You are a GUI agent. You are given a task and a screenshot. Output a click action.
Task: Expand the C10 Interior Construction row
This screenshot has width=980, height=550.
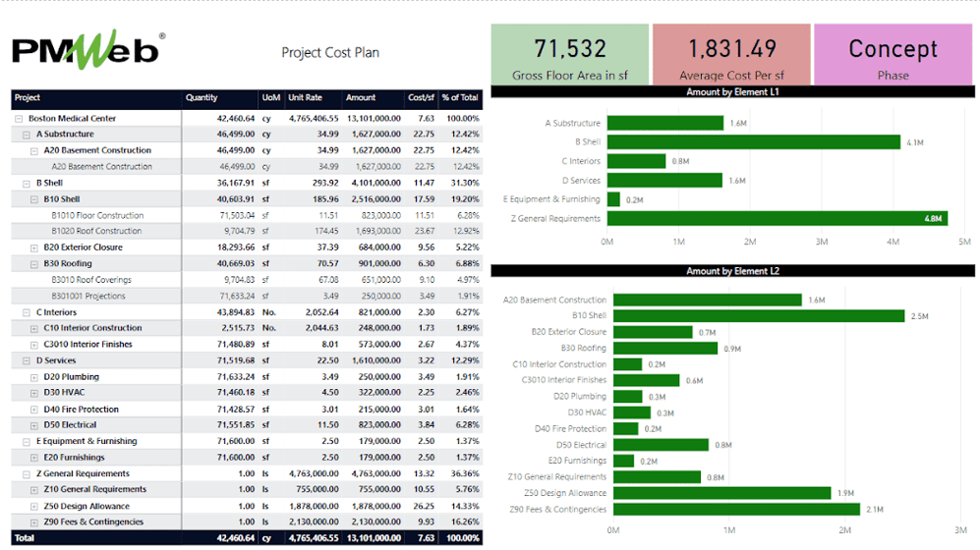pos(35,328)
